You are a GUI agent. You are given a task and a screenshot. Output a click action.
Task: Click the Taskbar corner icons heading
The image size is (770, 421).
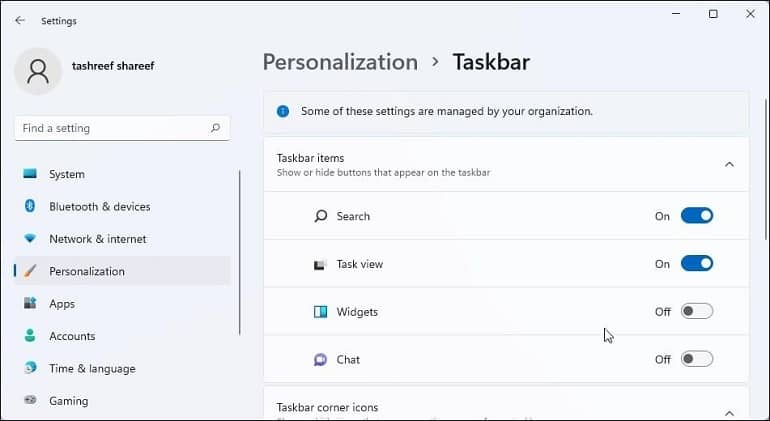click(x=327, y=407)
